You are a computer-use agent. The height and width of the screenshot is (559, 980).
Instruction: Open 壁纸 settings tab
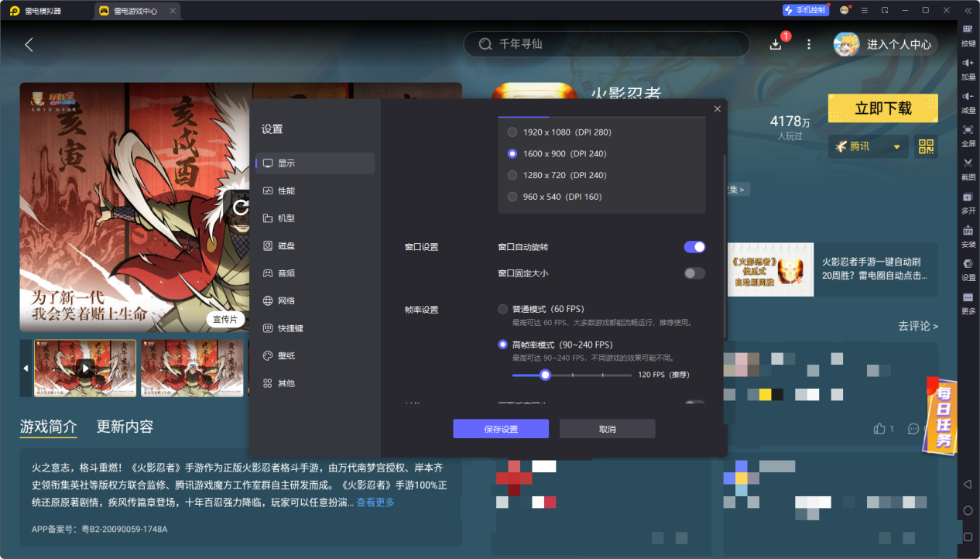pos(315,355)
